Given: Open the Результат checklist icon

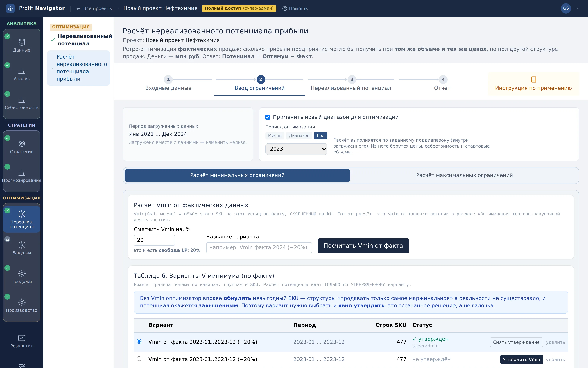Looking at the screenshot, I should coord(22,338).
